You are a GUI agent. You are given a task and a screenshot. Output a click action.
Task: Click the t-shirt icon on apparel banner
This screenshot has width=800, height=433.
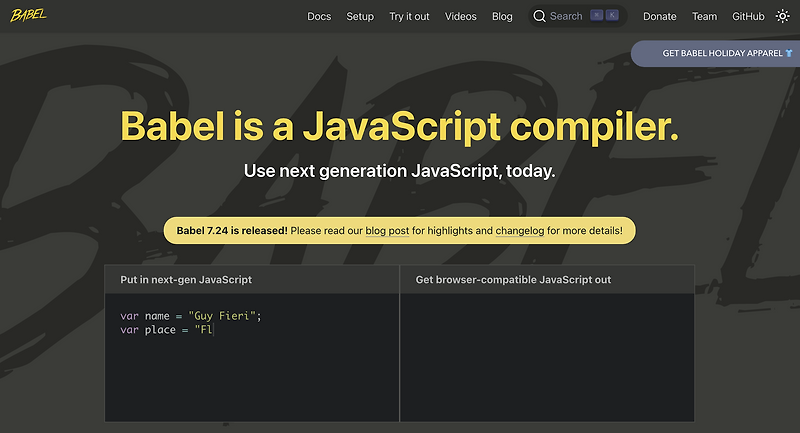coord(789,53)
